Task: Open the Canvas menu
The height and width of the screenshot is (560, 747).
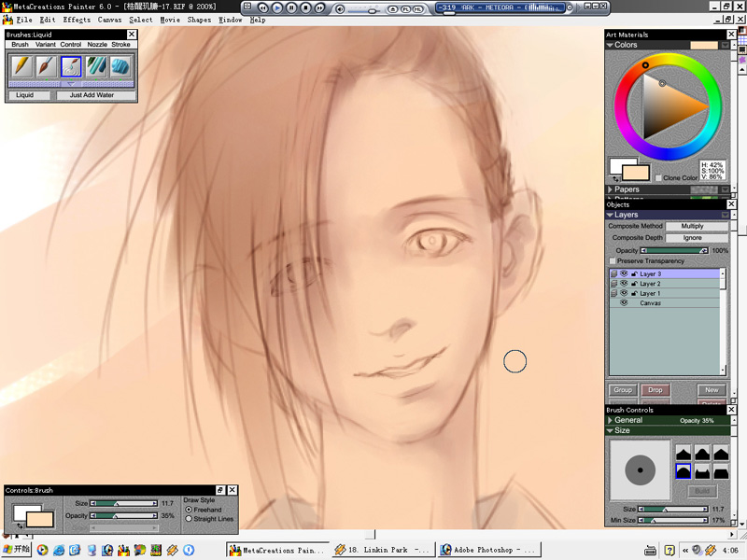Action: point(109,20)
